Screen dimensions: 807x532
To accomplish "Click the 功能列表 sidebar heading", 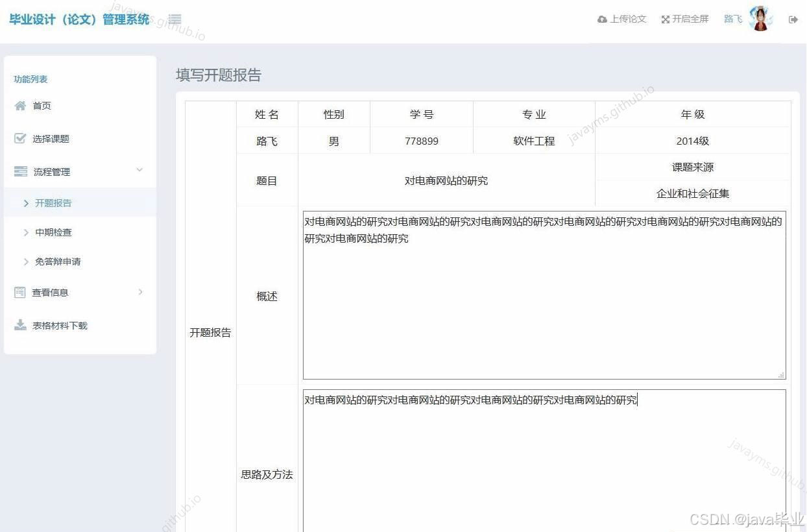I will (30, 79).
